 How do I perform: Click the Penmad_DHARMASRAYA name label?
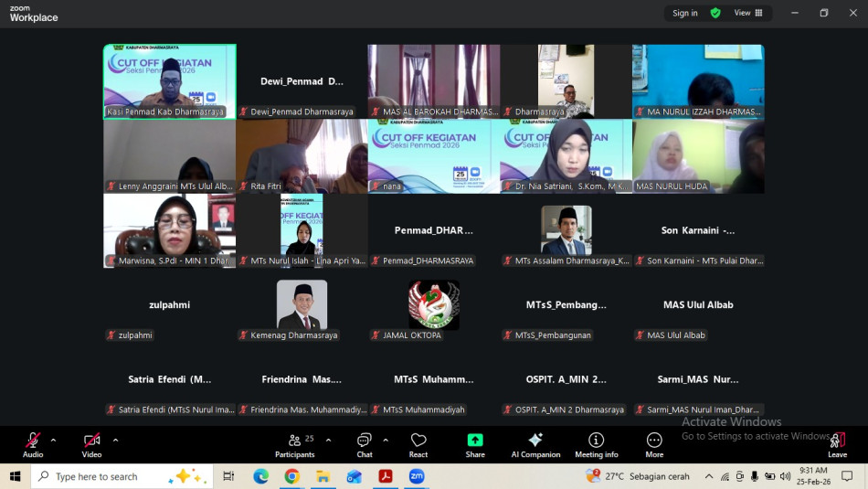point(423,260)
